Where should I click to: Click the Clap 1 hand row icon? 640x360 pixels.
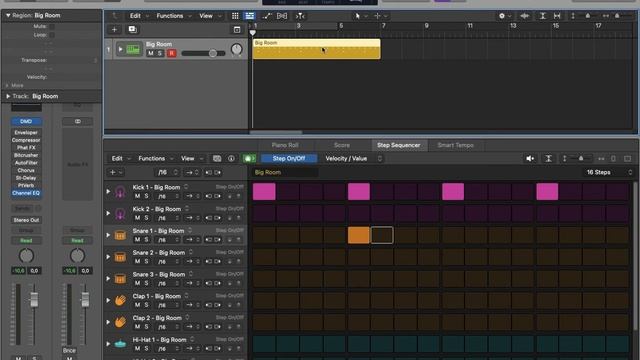pos(120,300)
